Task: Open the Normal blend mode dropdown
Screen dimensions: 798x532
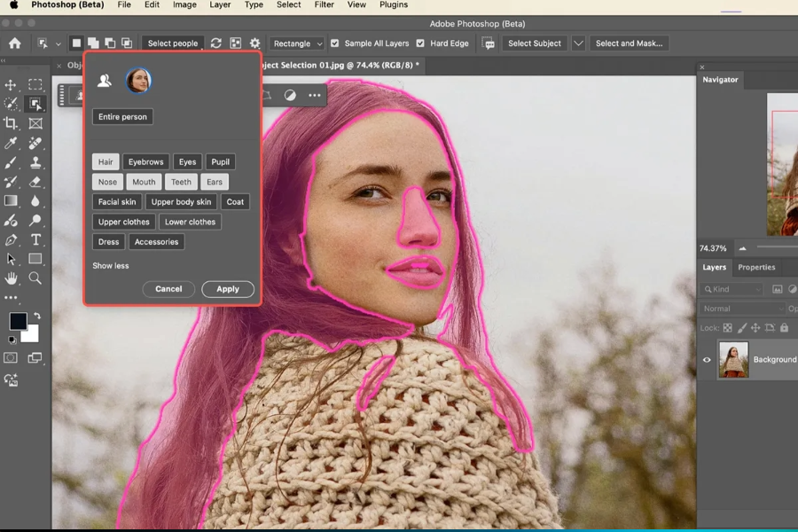Action: click(x=742, y=309)
